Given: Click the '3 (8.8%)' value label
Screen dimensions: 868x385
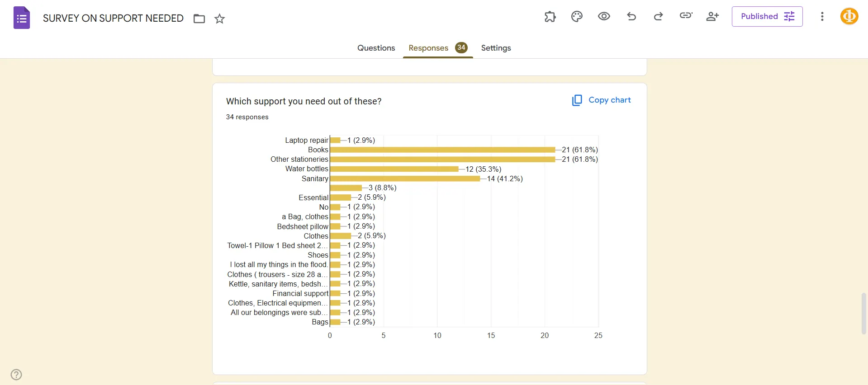Looking at the screenshot, I should (383, 188).
